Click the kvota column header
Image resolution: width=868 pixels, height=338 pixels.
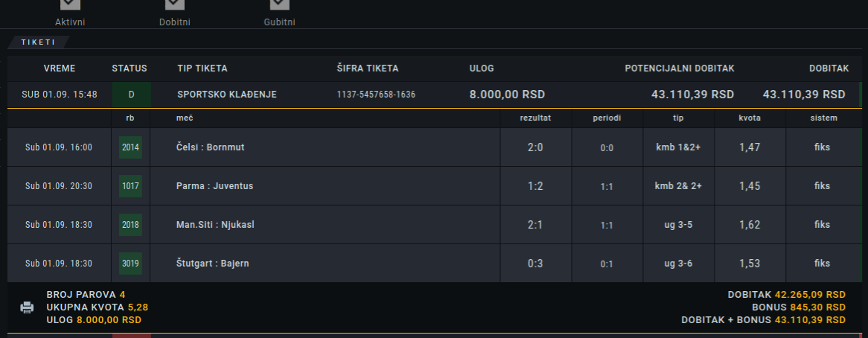750,118
